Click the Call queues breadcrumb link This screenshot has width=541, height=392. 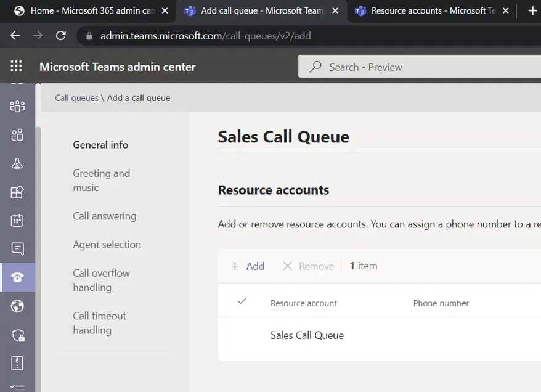76,98
